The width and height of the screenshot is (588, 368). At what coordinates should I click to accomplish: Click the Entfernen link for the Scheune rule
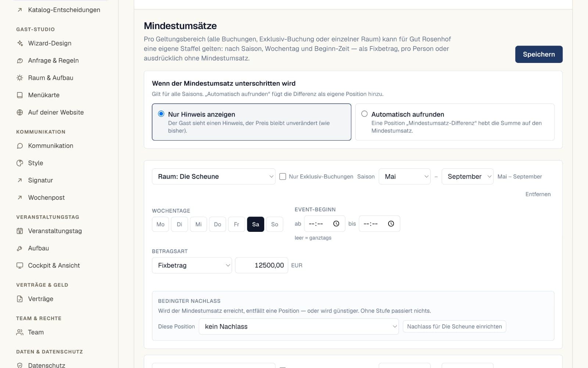pos(538,194)
